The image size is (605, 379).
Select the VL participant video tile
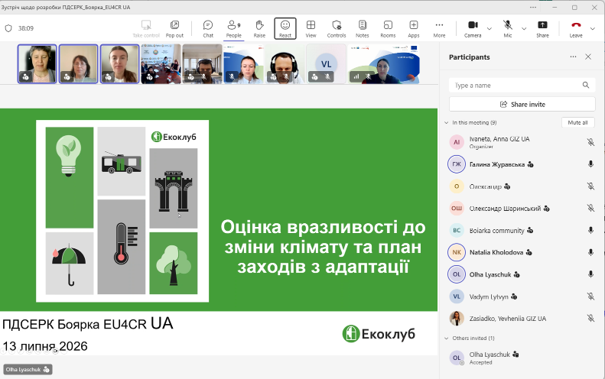coord(326,64)
